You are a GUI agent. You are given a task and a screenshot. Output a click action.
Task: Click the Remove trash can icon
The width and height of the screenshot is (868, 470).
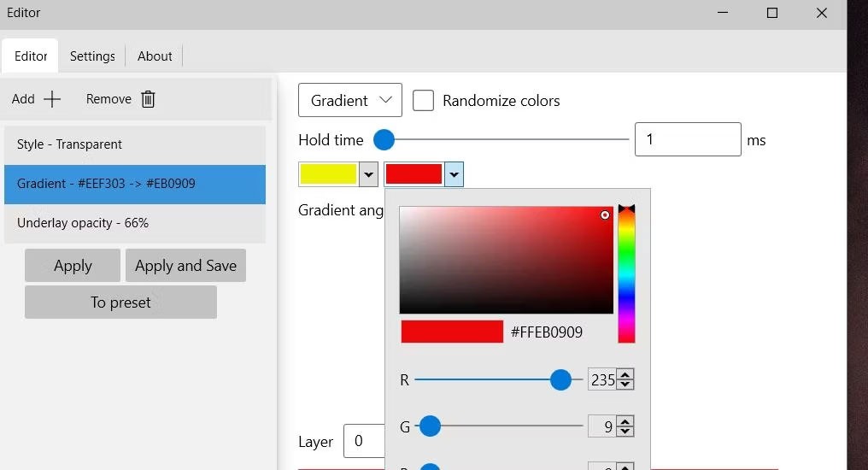tap(148, 99)
